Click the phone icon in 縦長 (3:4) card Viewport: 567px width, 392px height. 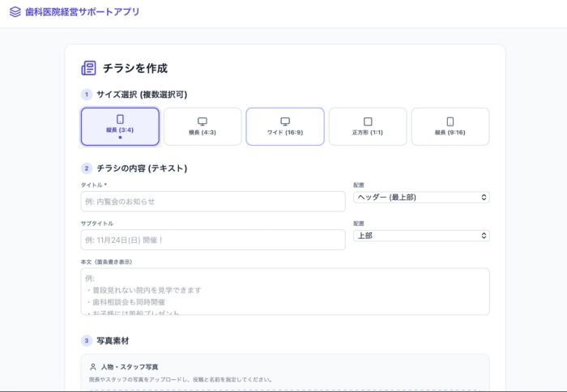point(120,120)
